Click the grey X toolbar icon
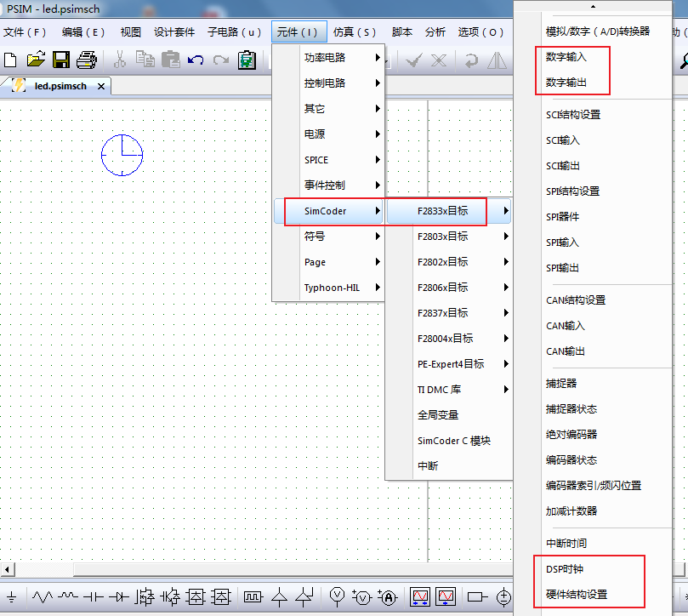The height and width of the screenshot is (616, 688). (x=438, y=60)
